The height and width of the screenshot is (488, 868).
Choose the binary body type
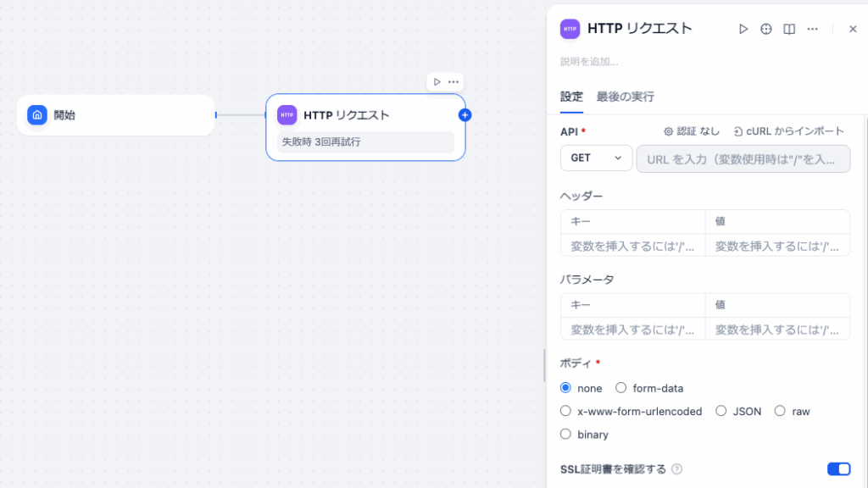(x=566, y=435)
